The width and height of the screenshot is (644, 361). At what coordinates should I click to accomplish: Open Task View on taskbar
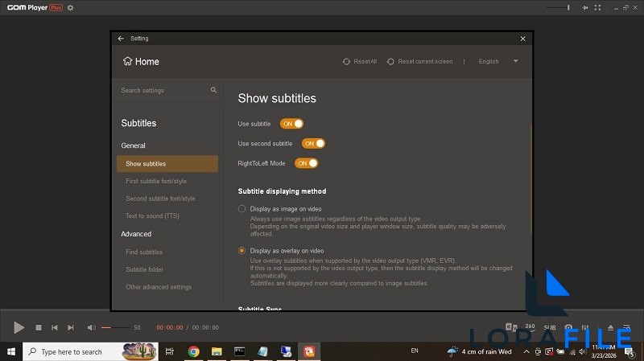170,351
